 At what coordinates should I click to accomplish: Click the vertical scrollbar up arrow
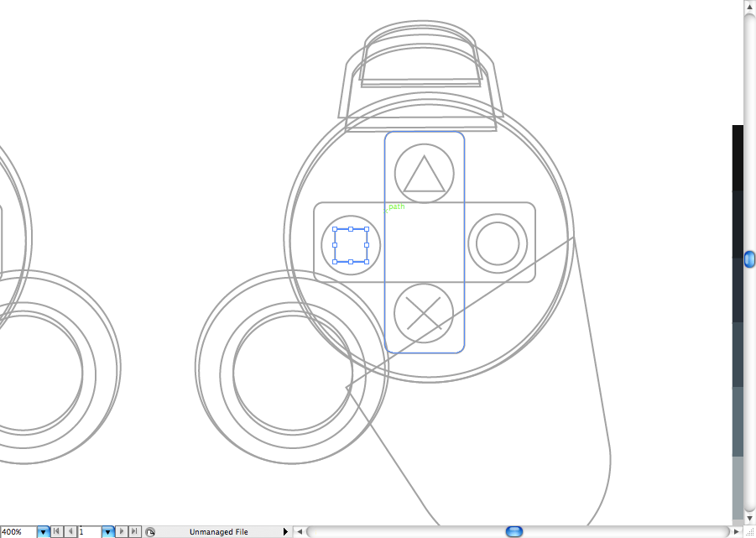point(750,6)
